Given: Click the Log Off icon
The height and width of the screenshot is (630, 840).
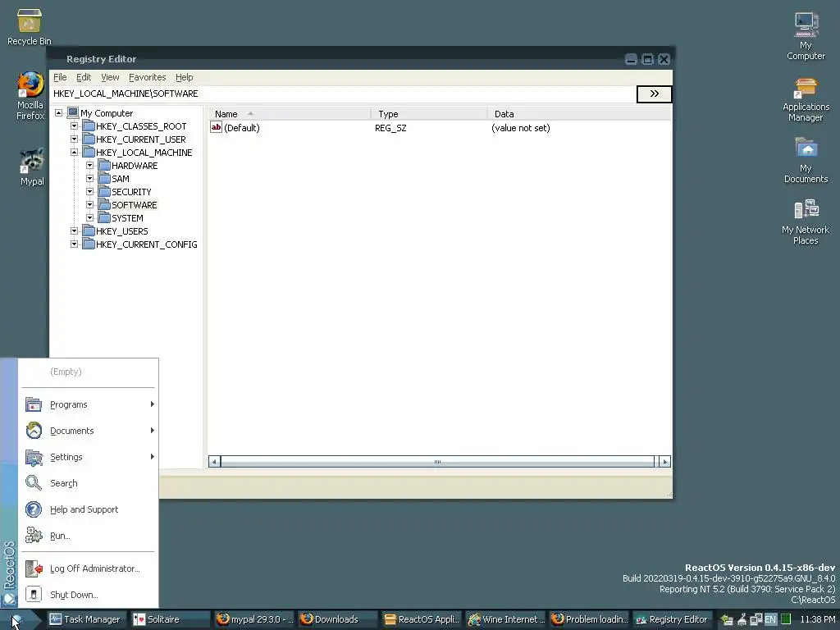Looking at the screenshot, I should pyautogui.click(x=34, y=568).
